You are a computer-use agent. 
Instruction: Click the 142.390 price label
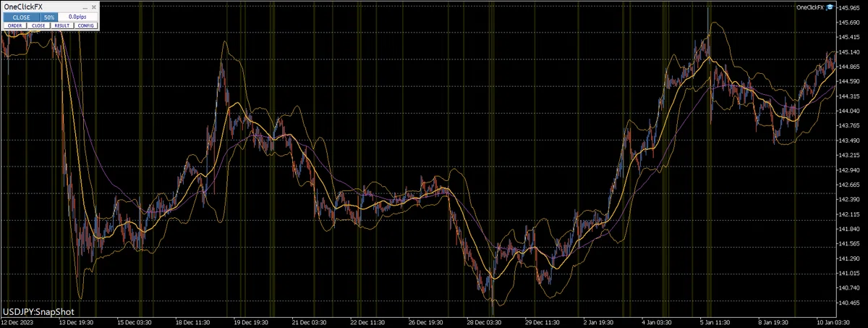coord(849,200)
